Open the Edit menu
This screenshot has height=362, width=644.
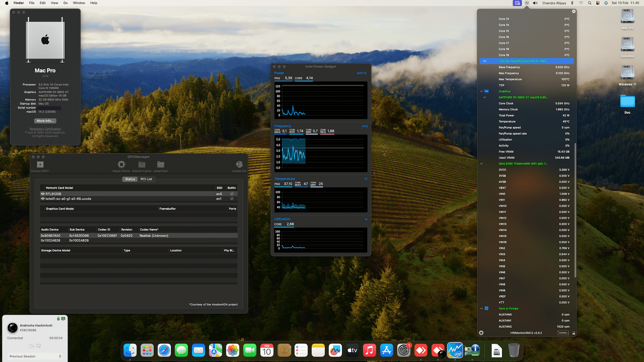43,3
